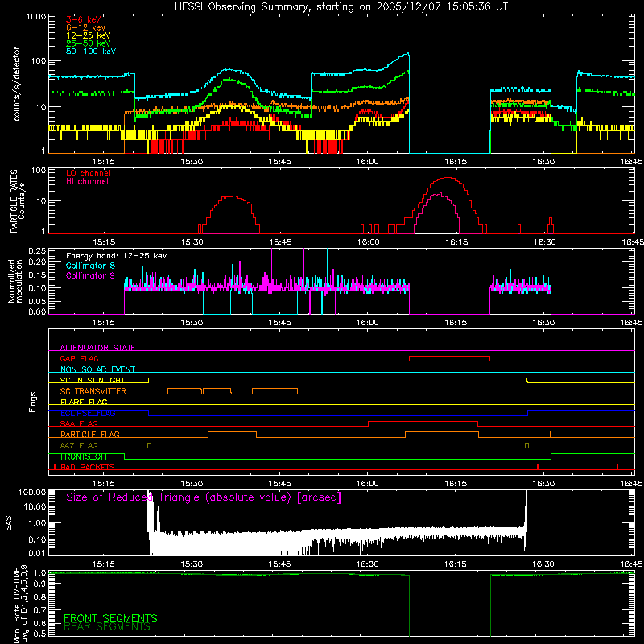Click the SC IN SUNLIGHT flag label
Viewport: 644px width, 644px height.
tap(93, 380)
